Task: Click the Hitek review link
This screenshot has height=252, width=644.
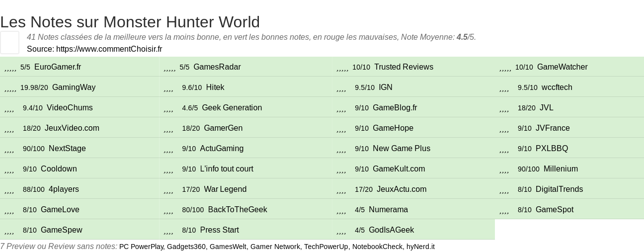Action: 215,87
